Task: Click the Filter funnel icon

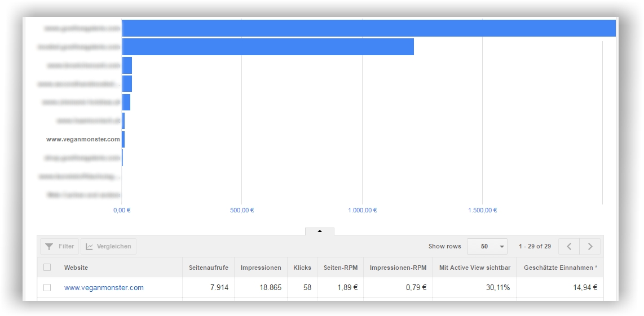Action: 50,247
